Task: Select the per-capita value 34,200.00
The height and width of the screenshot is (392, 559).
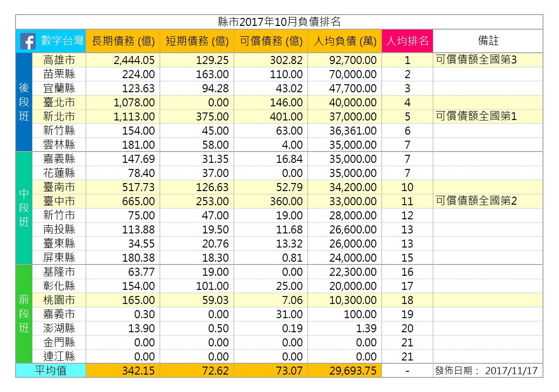Action: [x=353, y=187]
